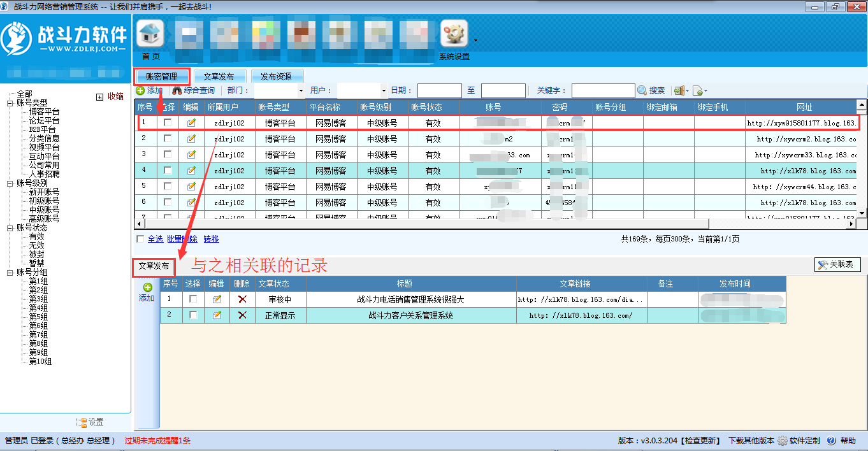Select the lower 文章发布 tab

[x=154, y=266]
